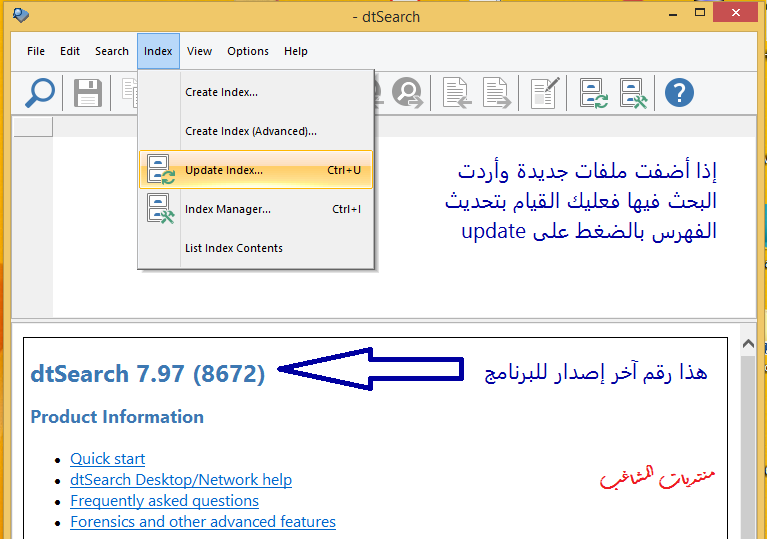Open the File menu
Image resolution: width=767 pixels, height=539 pixels.
36,51
